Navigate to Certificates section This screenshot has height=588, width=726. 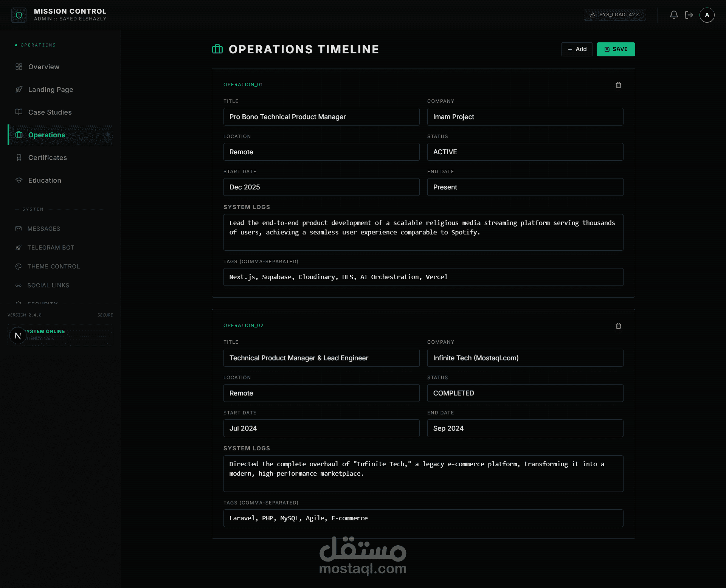[47, 158]
